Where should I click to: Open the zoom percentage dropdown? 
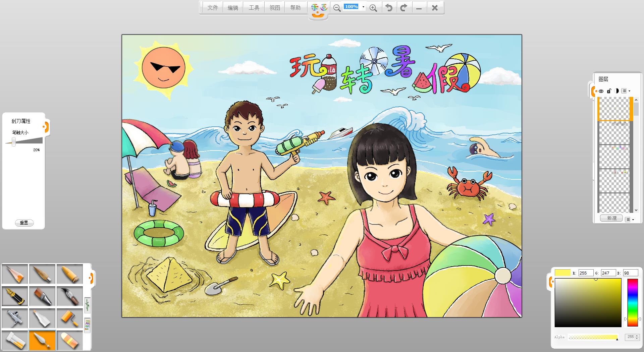click(363, 7)
